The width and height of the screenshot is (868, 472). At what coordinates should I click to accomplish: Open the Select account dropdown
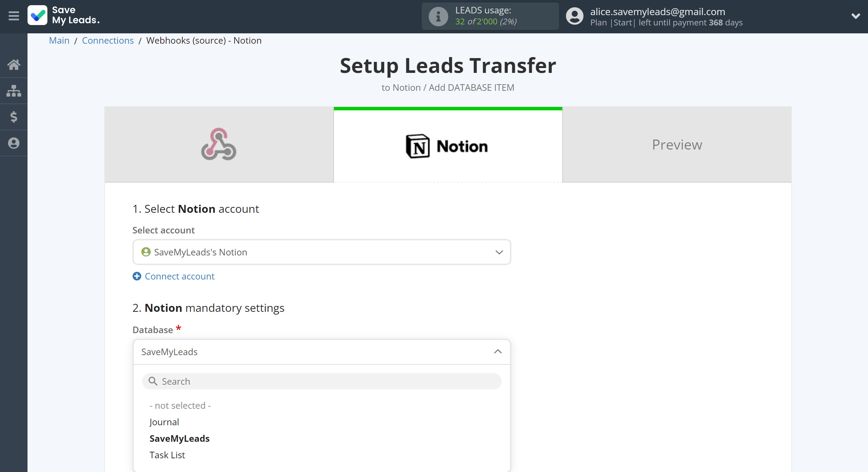(x=322, y=252)
